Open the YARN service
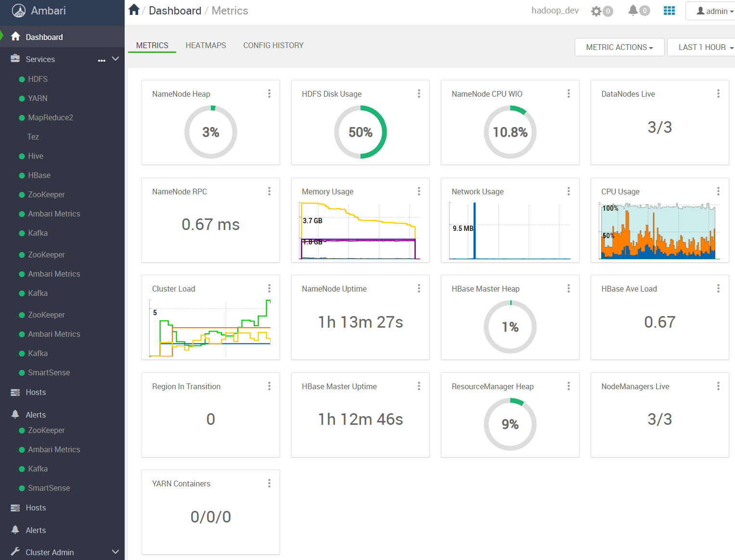This screenshot has height=560, width=735. coord(38,98)
